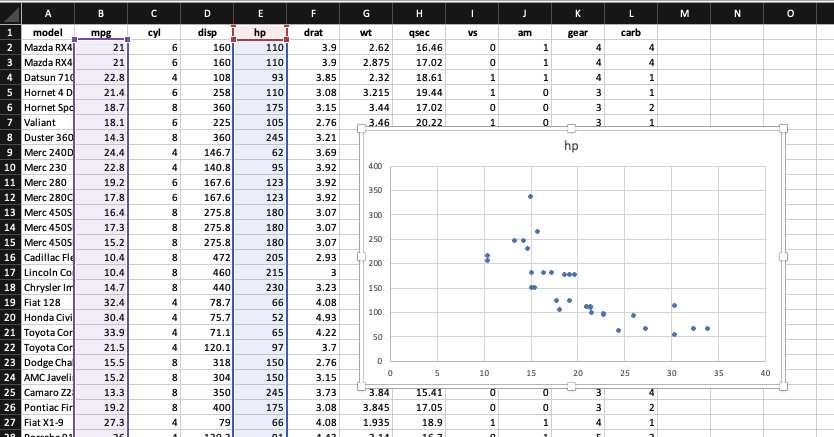Click the 400 label on the vertical axis

tap(375, 166)
